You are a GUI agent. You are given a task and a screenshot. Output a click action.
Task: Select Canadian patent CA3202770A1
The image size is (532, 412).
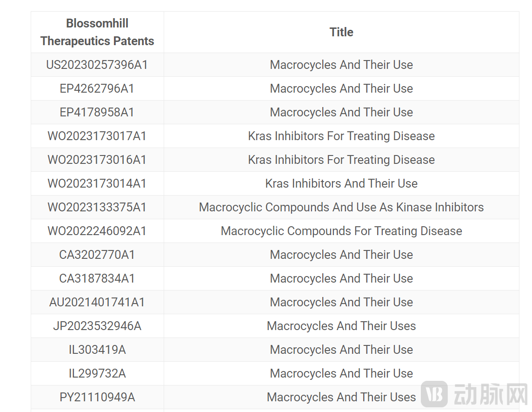click(97, 255)
